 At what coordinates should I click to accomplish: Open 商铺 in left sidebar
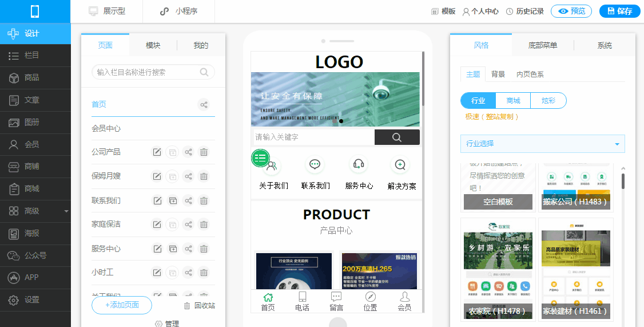35,167
